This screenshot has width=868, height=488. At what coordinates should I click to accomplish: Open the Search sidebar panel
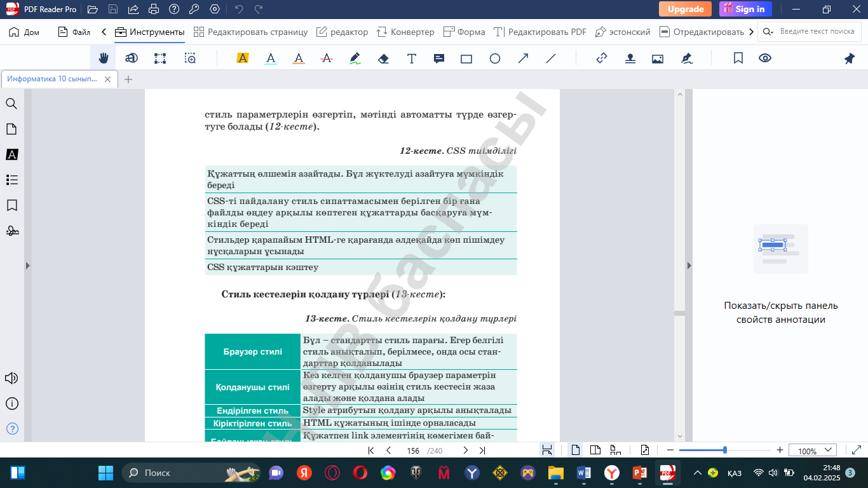pyautogui.click(x=11, y=104)
